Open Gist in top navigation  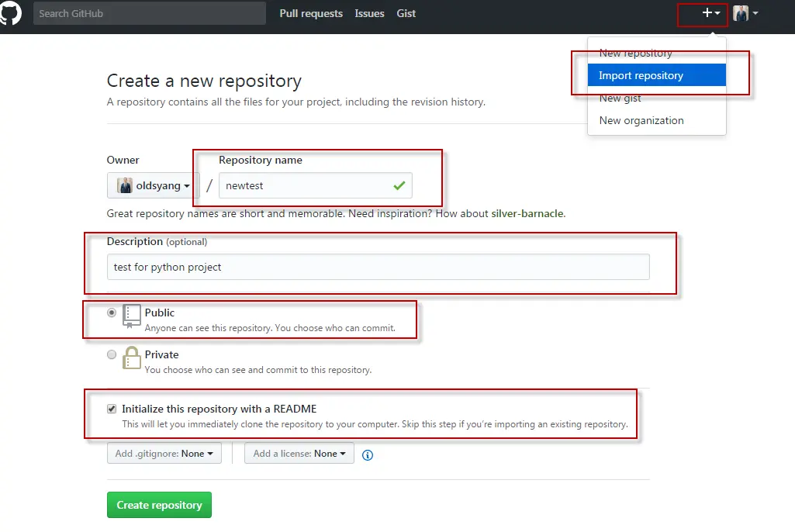(406, 14)
